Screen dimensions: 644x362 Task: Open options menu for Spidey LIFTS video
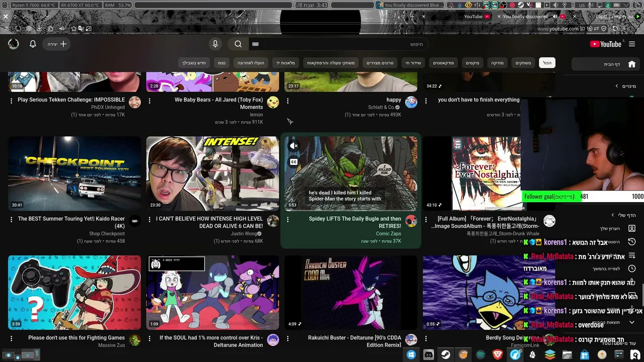click(x=288, y=220)
